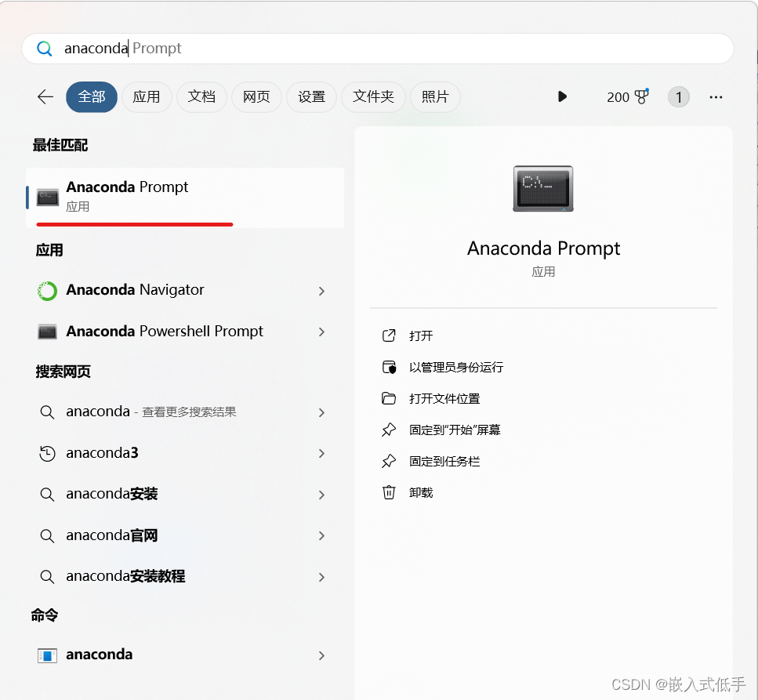
Task: Click 卸载 to uninstall Anaconda Prompt
Action: [x=421, y=492]
